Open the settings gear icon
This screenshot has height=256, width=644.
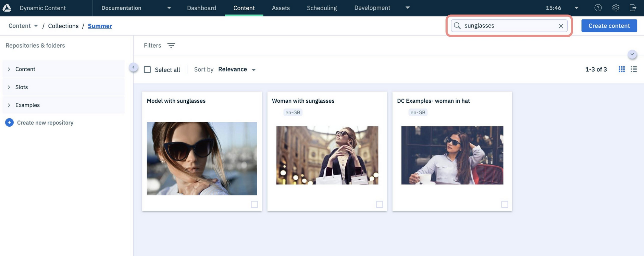tap(616, 8)
